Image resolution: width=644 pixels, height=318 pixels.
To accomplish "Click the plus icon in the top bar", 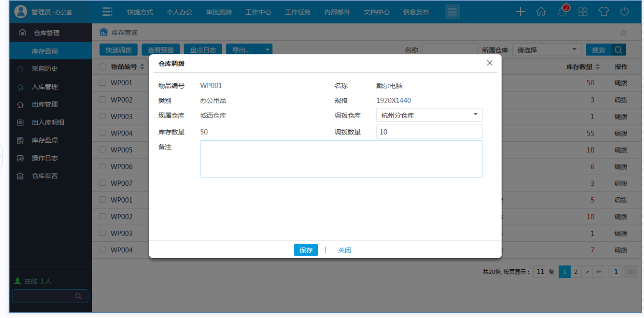I will click(x=520, y=11).
